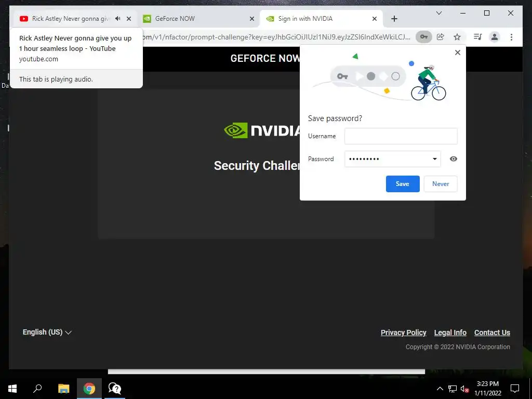Click the Username field
This screenshot has width=532, height=399.
[401, 136]
